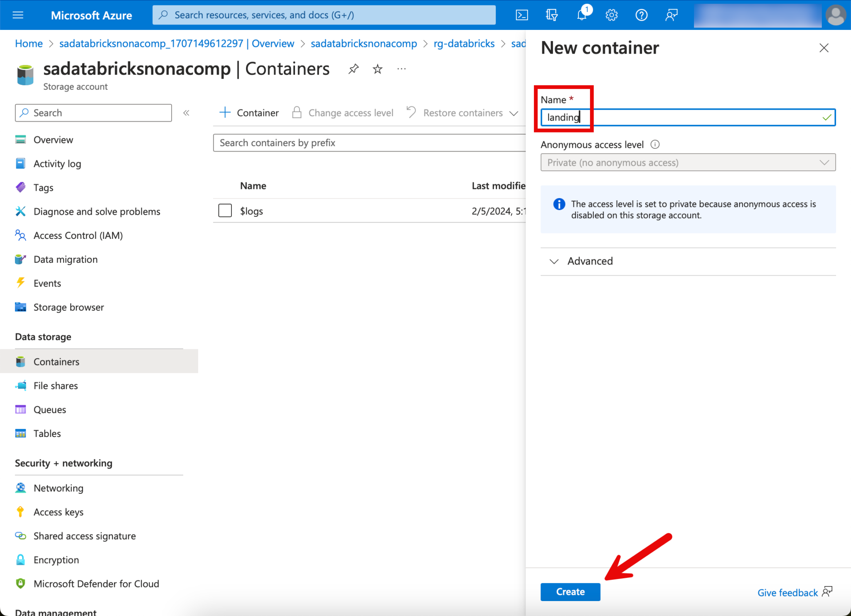Open the Give feedback link

click(787, 593)
